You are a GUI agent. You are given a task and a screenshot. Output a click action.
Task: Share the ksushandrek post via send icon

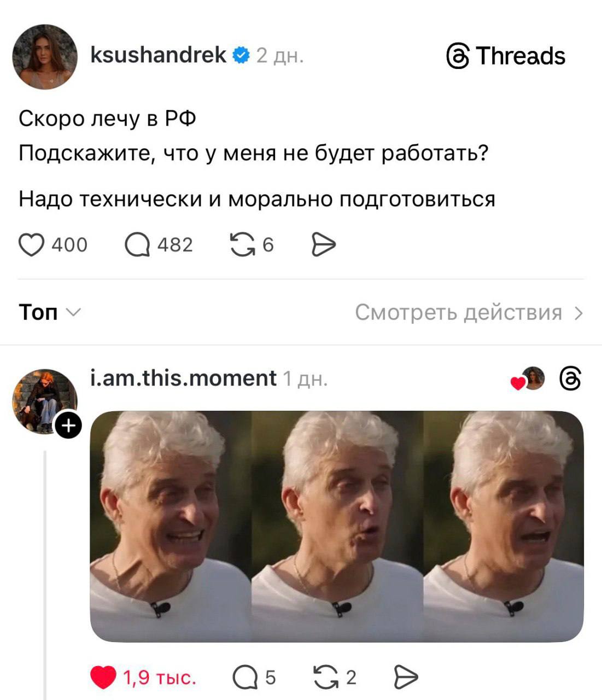coord(323,244)
